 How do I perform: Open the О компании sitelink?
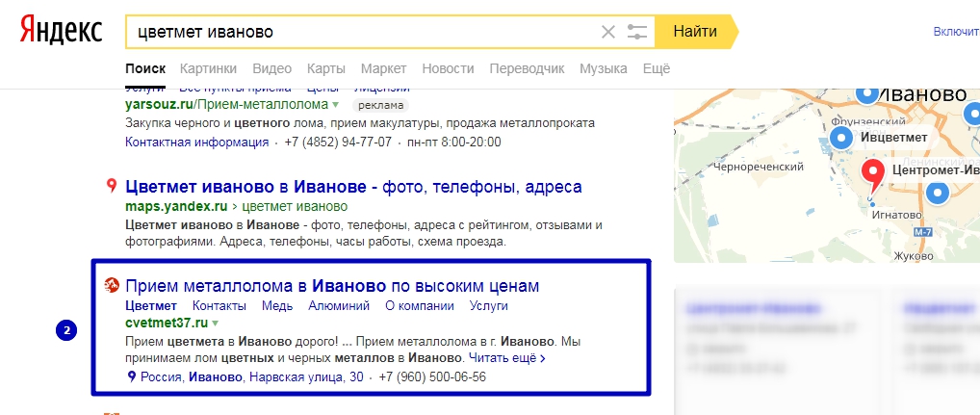click(x=420, y=305)
